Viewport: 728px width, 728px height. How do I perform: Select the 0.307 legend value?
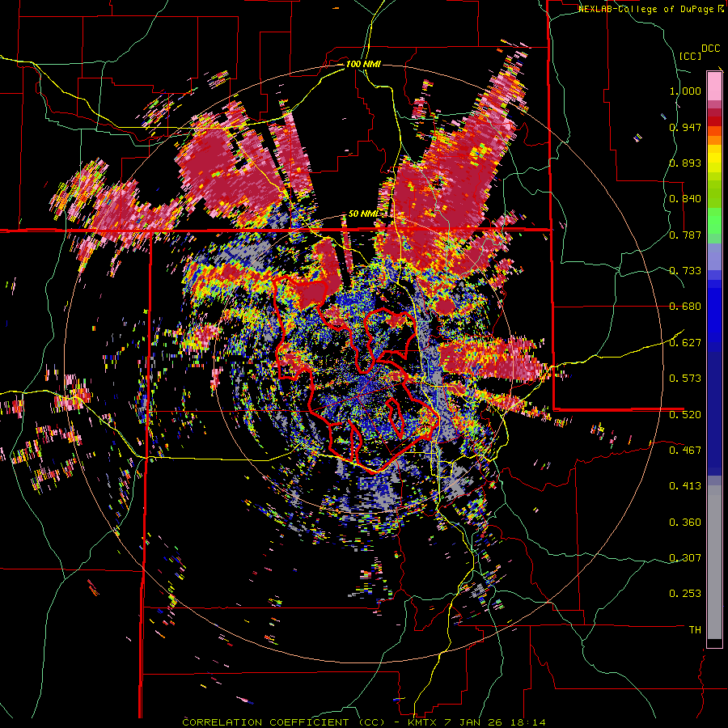[685, 558]
